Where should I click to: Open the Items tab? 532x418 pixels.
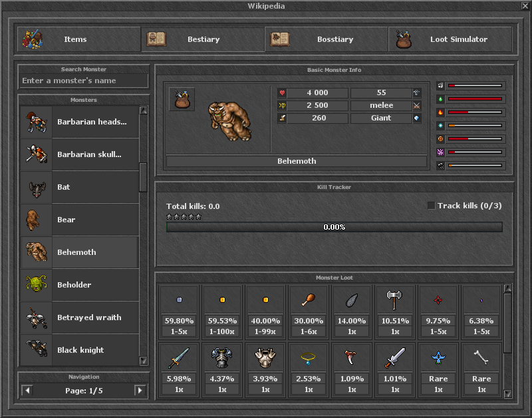(x=78, y=39)
